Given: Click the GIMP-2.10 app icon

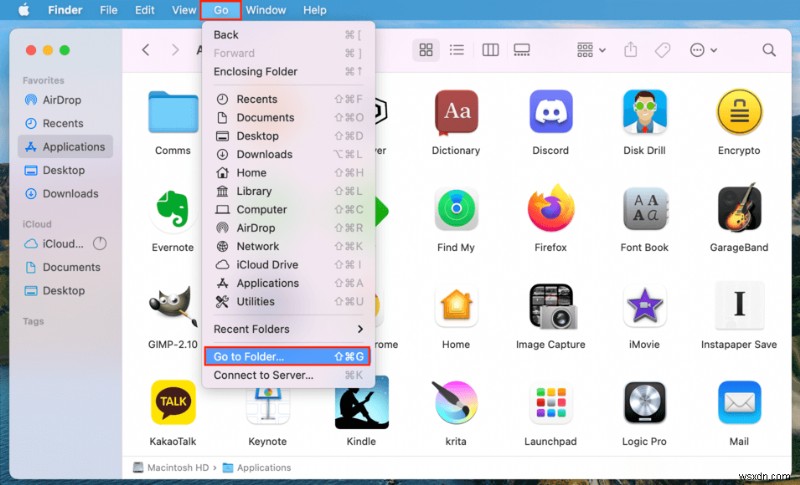Looking at the screenshot, I should click(x=173, y=305).
